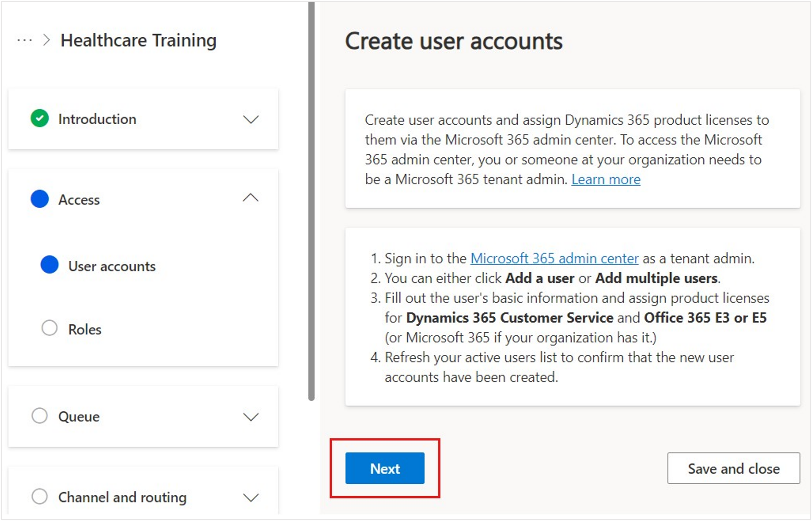Expand the Introduction section chevron

click(250, 119)
